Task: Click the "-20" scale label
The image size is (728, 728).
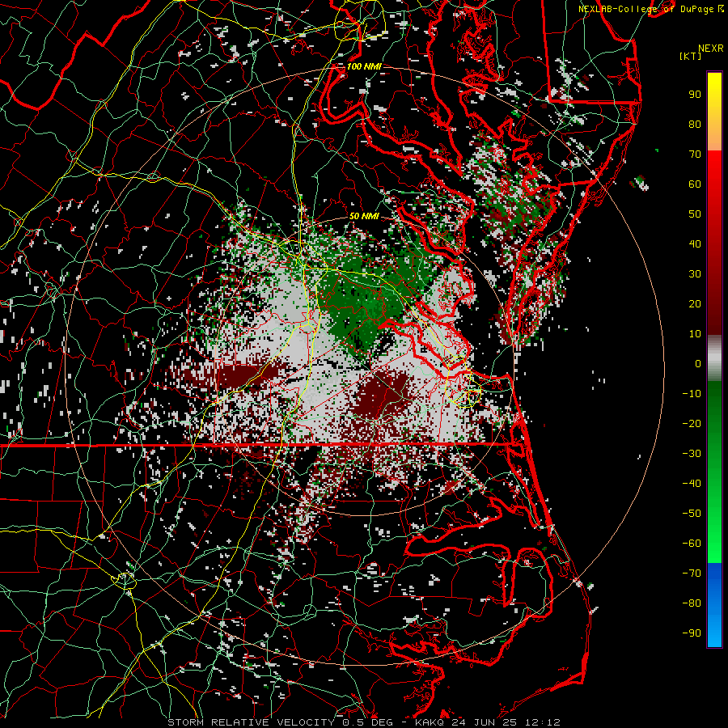Action: click(692, 424)
